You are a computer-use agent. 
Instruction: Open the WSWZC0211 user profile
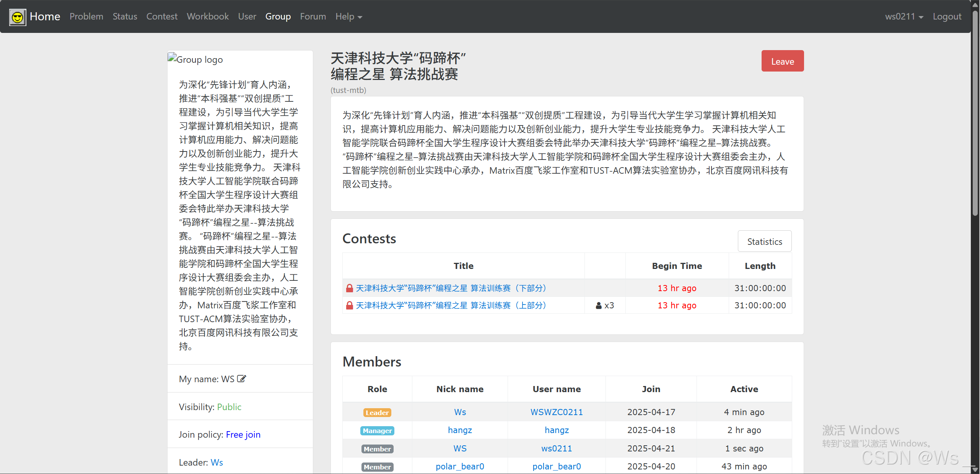(557, 412)
